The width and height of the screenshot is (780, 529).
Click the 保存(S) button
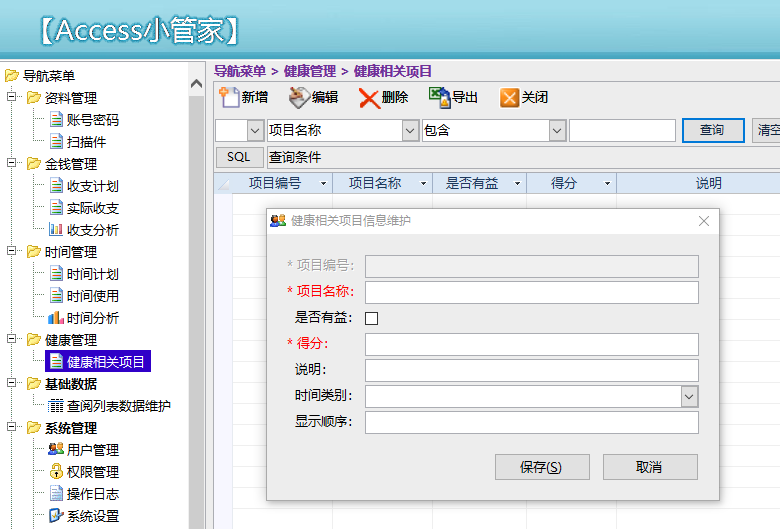542,467
